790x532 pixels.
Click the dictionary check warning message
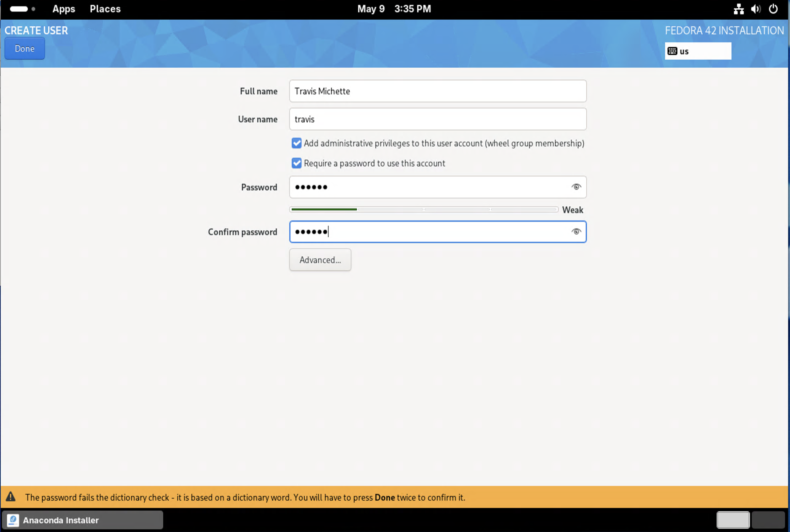click(x=245, y=497)
